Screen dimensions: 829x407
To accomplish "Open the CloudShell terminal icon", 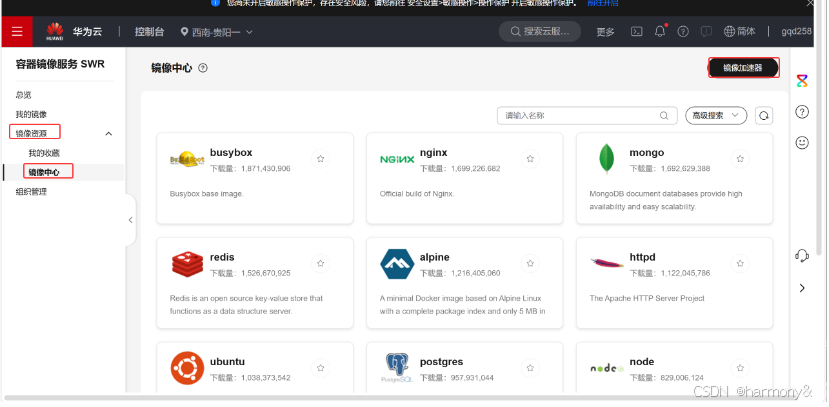I will coord(637,32).
